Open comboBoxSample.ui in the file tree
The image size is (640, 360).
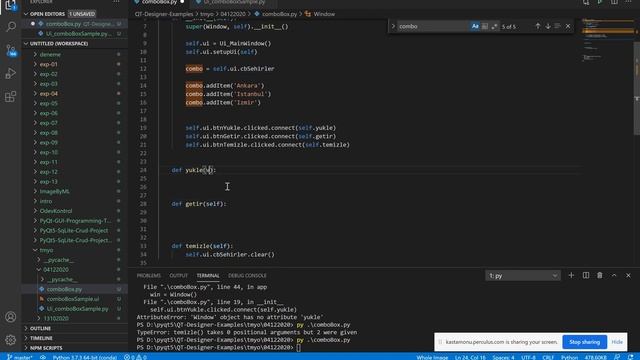(72, 299)
